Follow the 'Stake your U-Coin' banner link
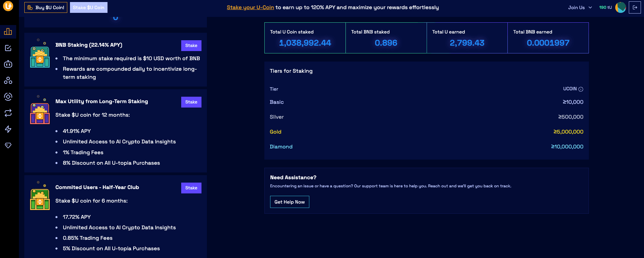 [250, 7]
